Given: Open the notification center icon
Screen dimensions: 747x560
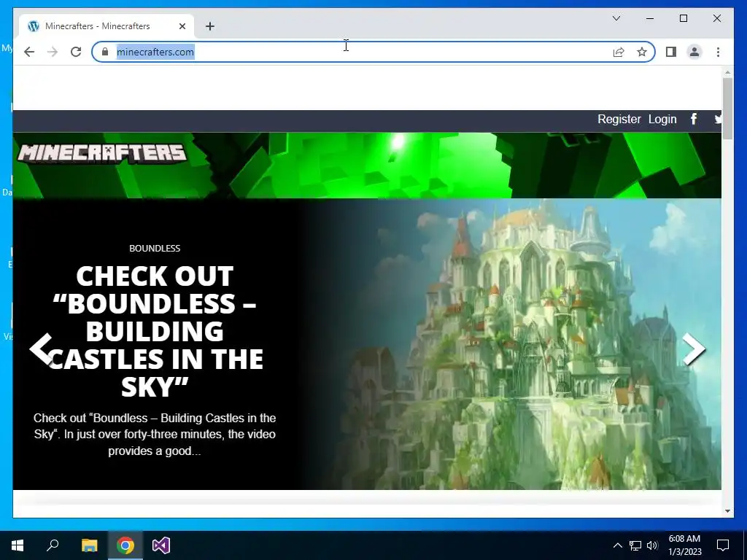Looking at the screenshot, I should point(723,545).
